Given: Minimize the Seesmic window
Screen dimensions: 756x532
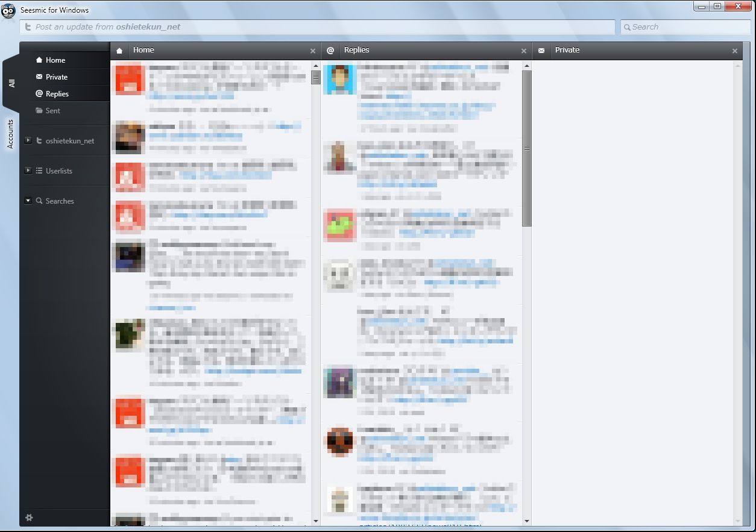Looking at the screenshot, I should point(702,7).
